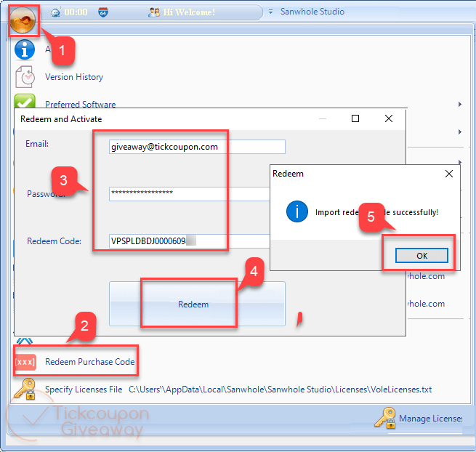Click the Hi Welcome! greeting text
Screen dimensions: 476x452
[189, 12]
